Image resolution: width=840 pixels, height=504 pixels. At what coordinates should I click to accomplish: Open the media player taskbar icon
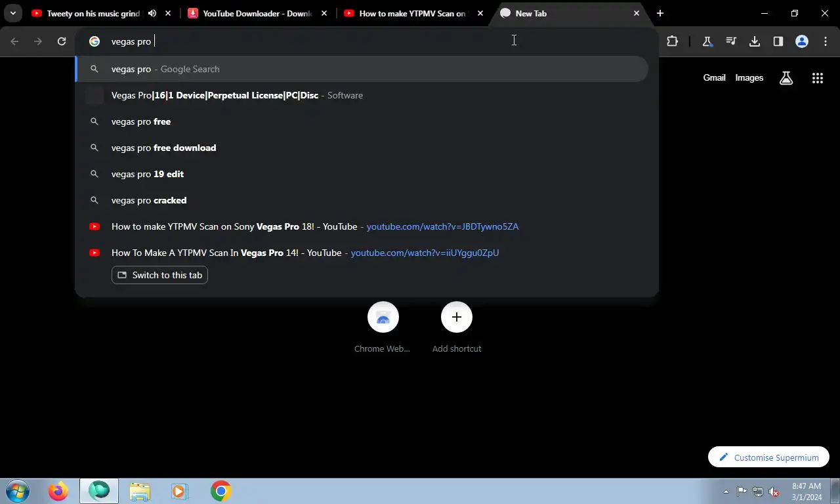point(179,491)
